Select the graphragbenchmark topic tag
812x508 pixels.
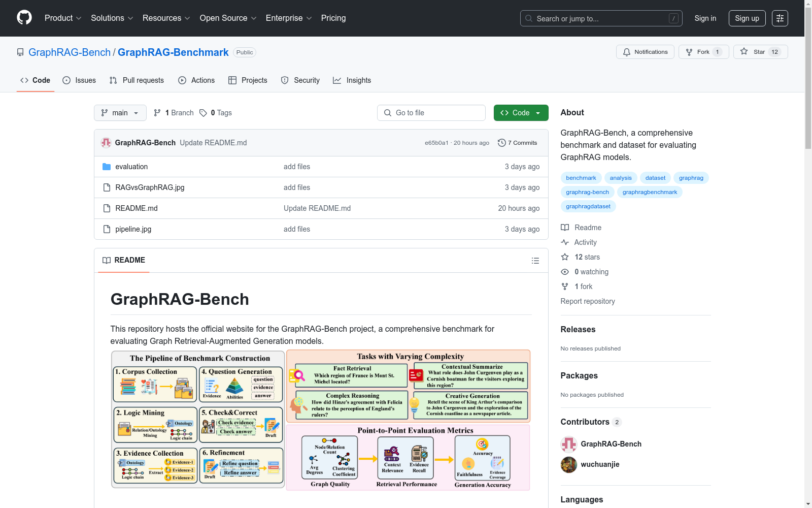click(x=650, y=192)
